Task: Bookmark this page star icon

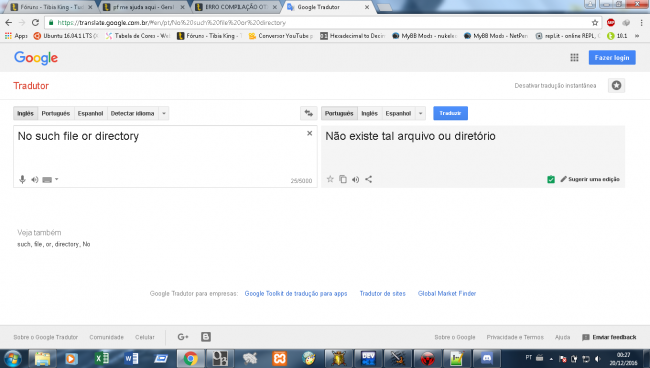Action: coord(595,22)
